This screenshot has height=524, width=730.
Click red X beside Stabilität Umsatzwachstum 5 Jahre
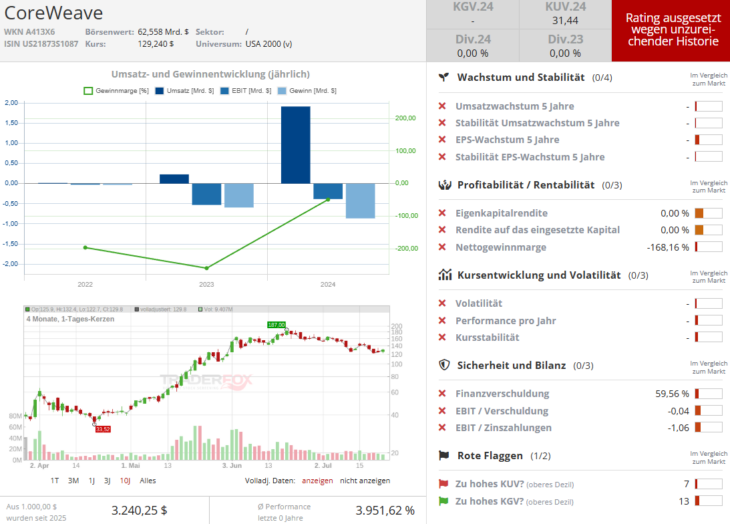442,123
